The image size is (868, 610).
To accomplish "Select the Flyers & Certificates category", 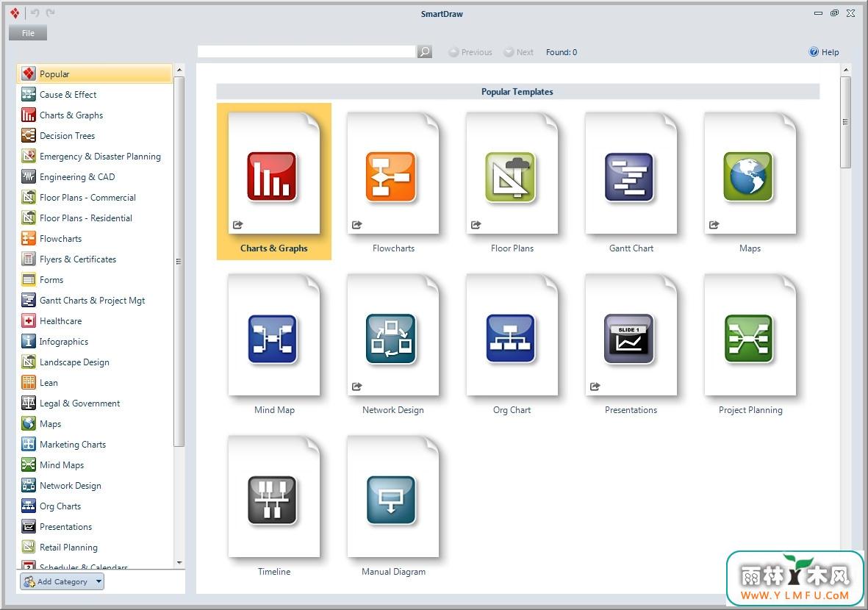I will tap(95, 259).
